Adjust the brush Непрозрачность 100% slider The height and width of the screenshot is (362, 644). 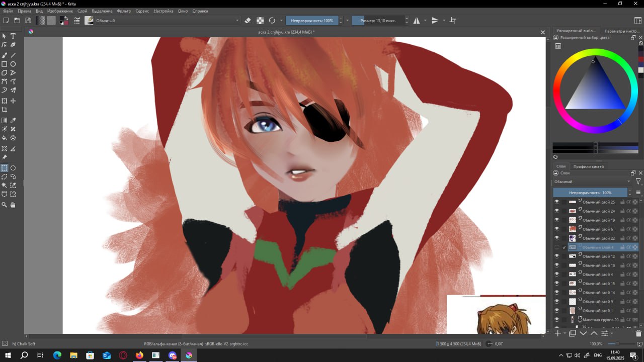click(x=312, y=21)
